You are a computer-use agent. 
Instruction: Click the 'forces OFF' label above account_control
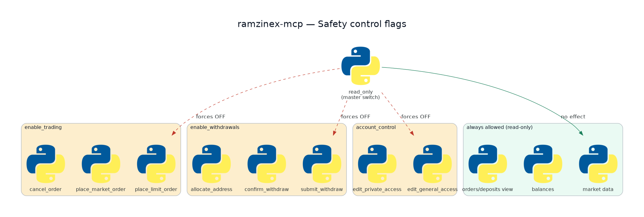(x=416, y=117)
